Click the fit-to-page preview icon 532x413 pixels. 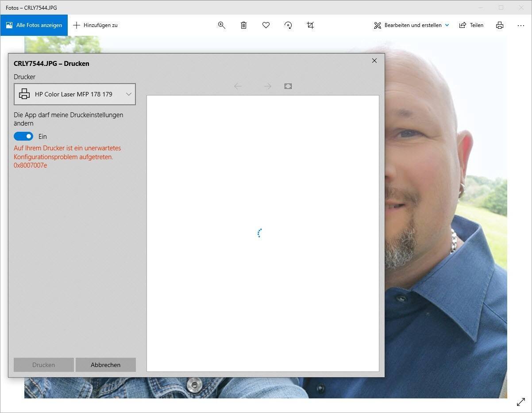click(288, 86)
